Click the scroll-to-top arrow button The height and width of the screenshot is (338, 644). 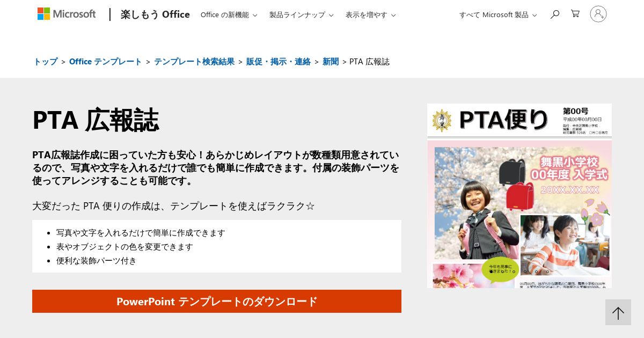click(618, 312)
